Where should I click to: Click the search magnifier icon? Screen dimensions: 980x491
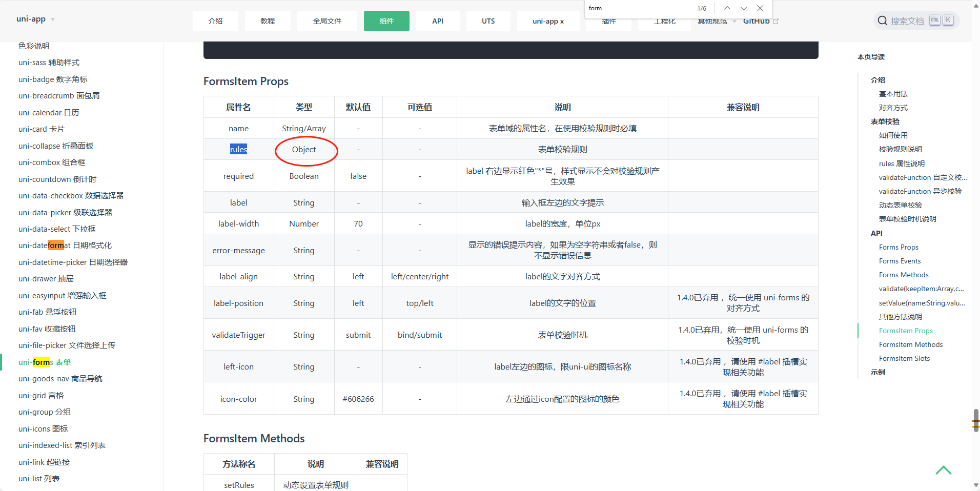882,21
